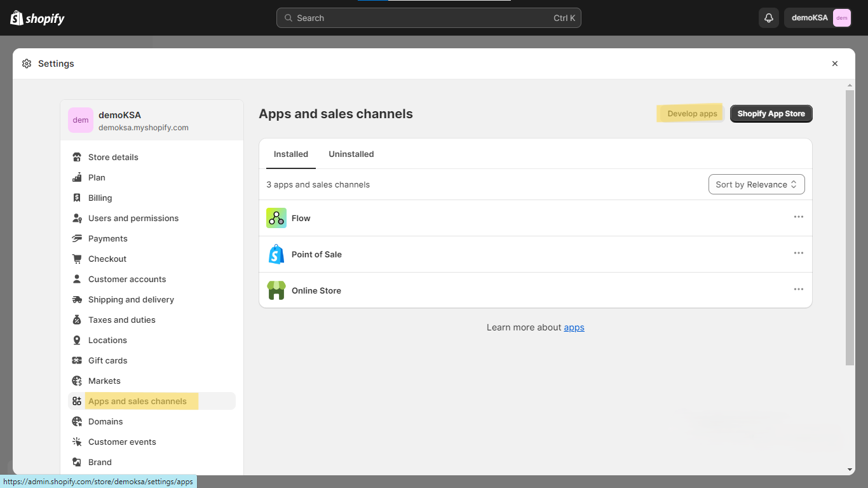Click the Domains globe icon
This screenshot has width=868, height=488.
click(77, 421)
